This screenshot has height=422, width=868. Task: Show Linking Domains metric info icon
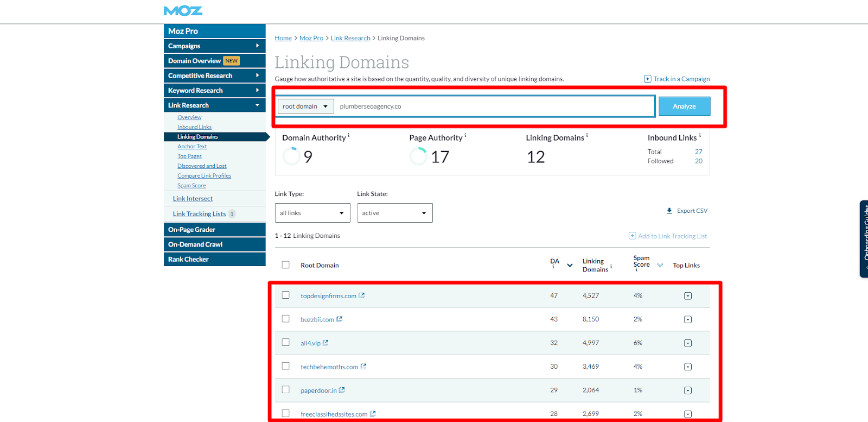(587, 135)
